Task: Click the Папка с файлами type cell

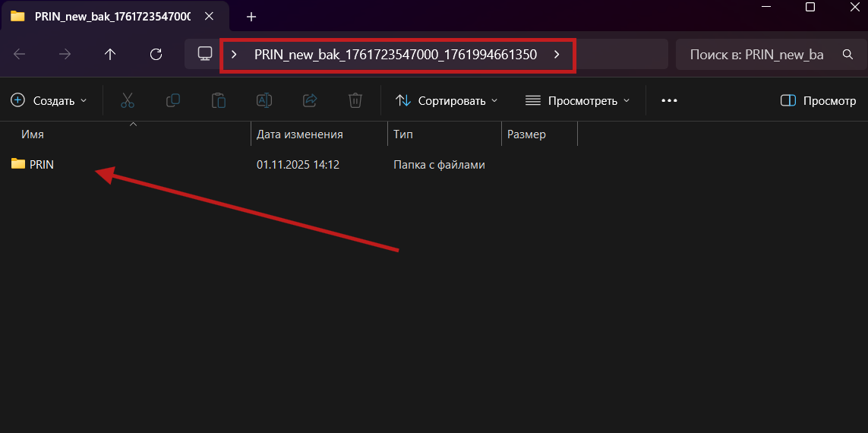Action: 439,164
